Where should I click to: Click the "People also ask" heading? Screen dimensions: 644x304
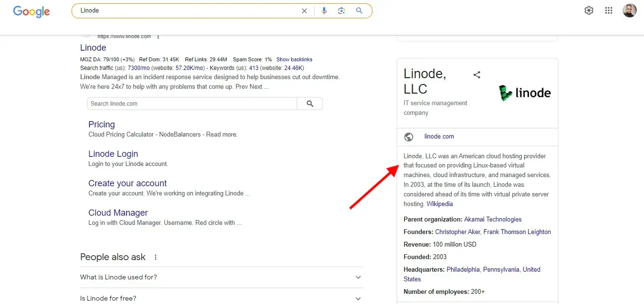113,257
